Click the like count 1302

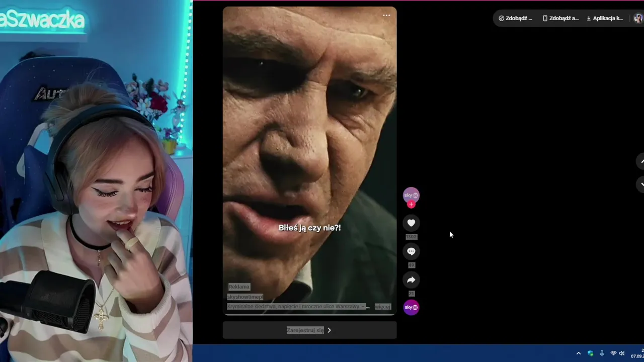tap(411, 236)
